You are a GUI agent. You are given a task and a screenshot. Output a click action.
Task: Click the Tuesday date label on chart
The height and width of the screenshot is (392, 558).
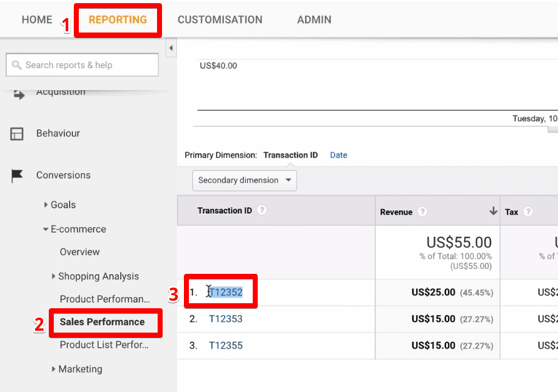point(535,118)
